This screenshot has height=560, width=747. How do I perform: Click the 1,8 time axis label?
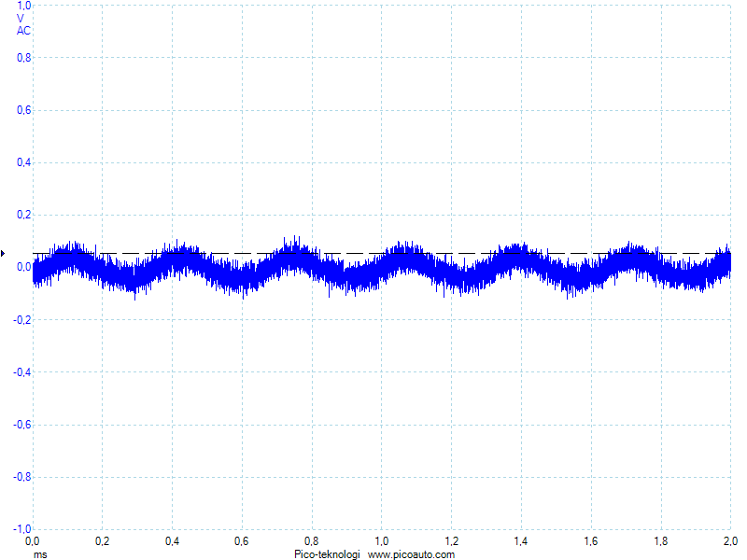pos(661,541)
